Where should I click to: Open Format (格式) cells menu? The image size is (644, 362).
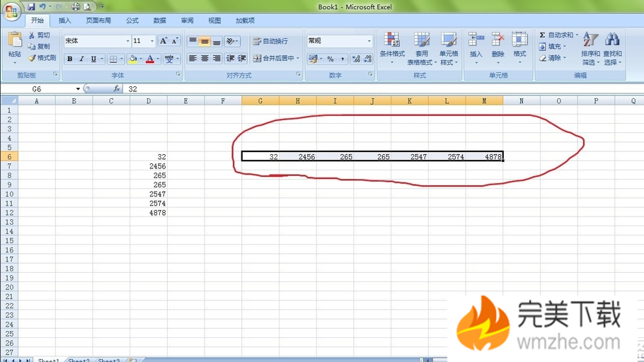[x=519, y=48]
